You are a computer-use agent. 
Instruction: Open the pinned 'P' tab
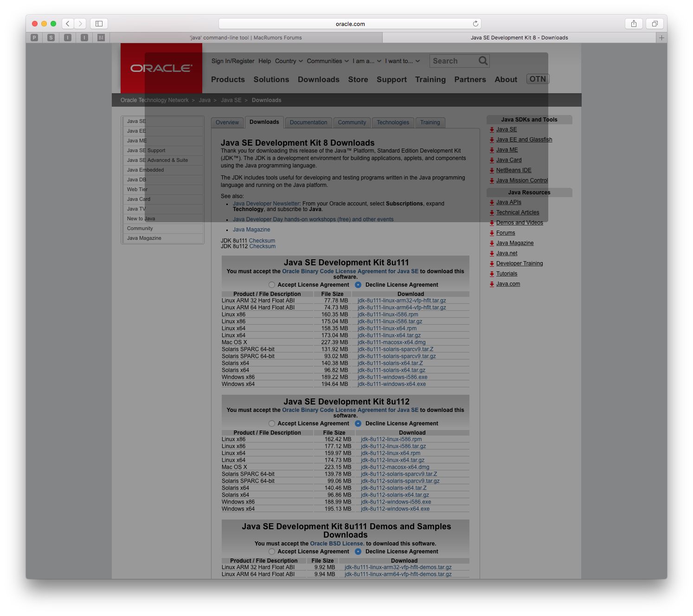pyautogui.click(x=34, y=38)
